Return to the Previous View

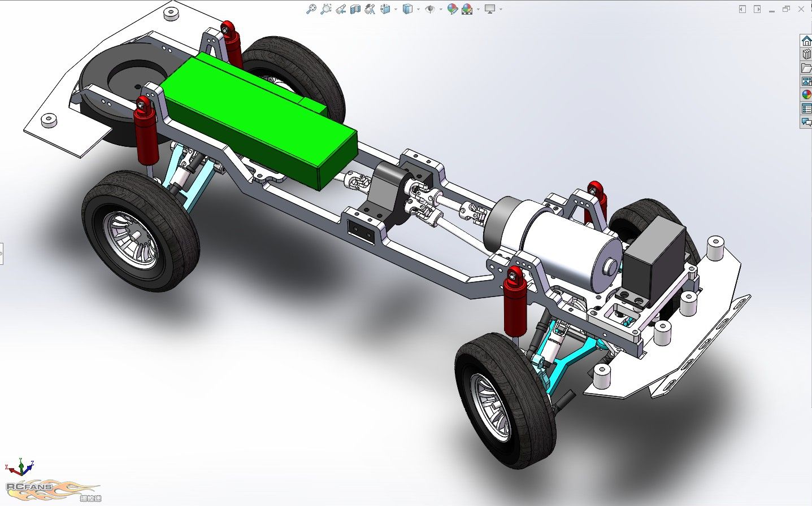340,9
